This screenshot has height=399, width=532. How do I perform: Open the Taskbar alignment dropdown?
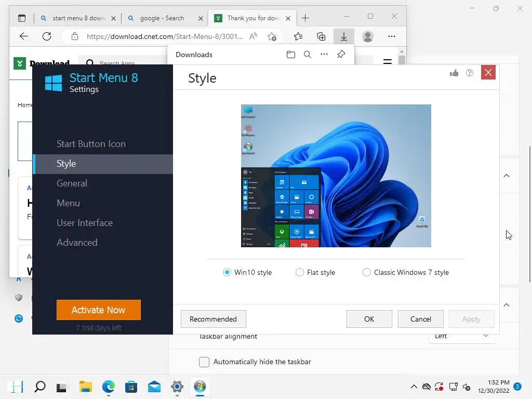coord(462,337)
